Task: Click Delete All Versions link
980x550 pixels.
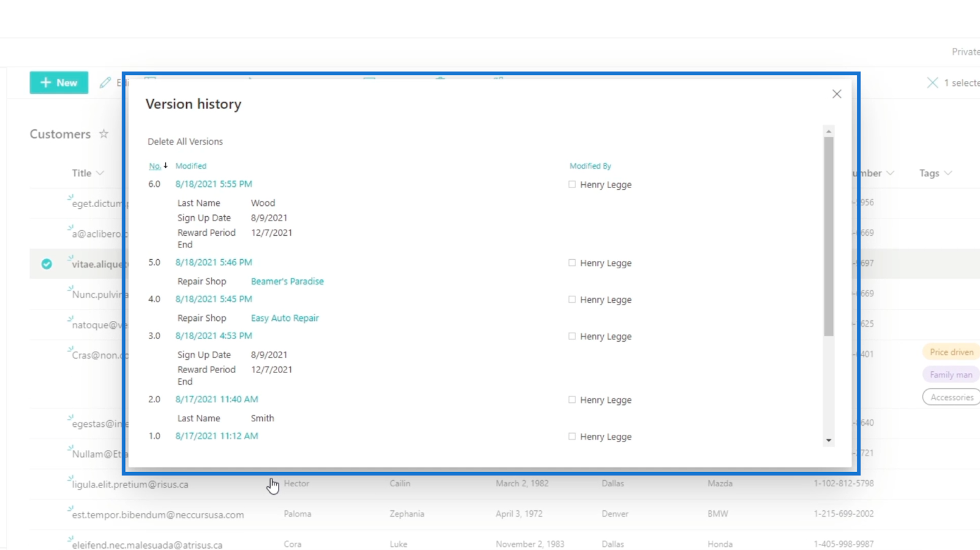Action: tap(185, 141)
